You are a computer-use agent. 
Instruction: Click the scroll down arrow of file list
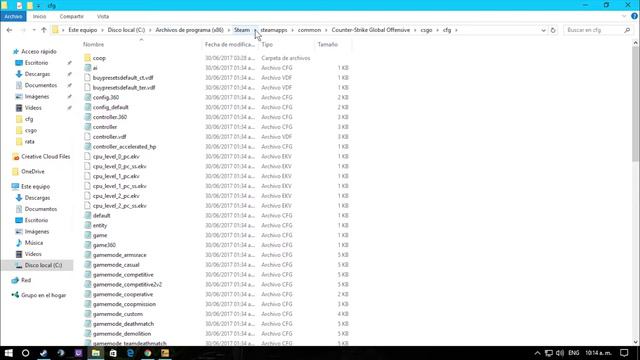636,342
